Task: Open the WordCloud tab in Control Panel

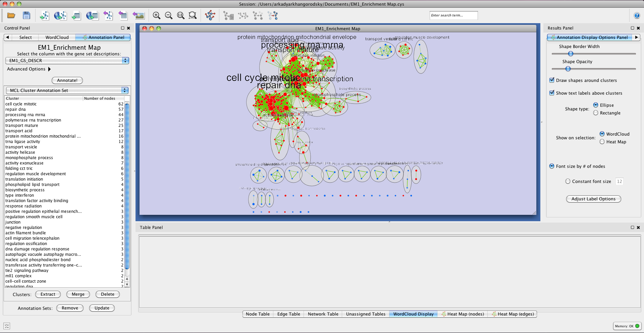Action: [57, 38]
